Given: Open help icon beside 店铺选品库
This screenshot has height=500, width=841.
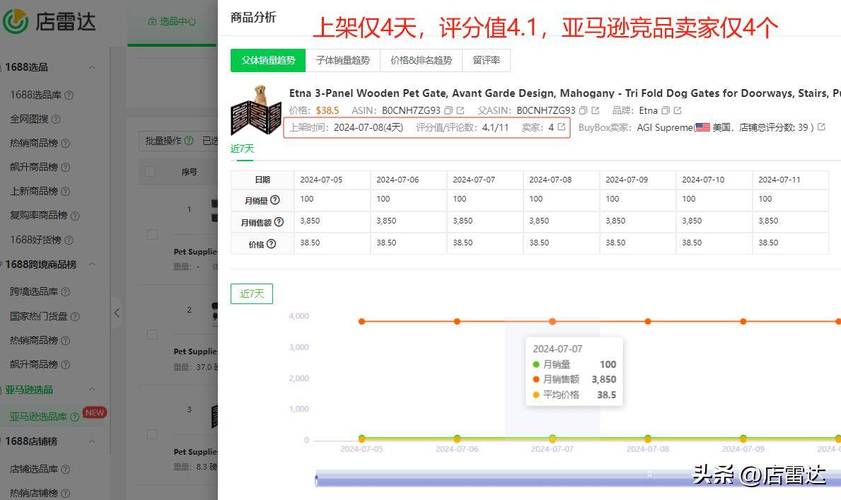Looking at the screenshot, I should (x=65, y=469).
